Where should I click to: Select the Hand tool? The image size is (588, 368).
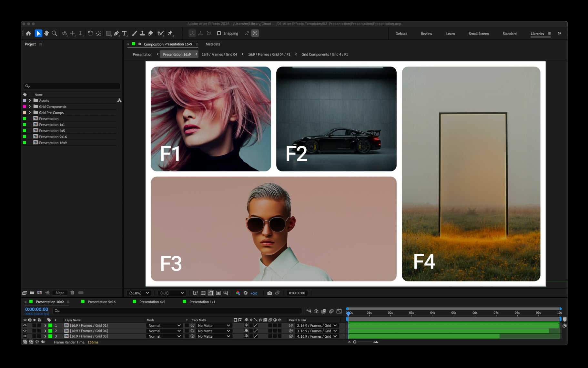point(46,33)
